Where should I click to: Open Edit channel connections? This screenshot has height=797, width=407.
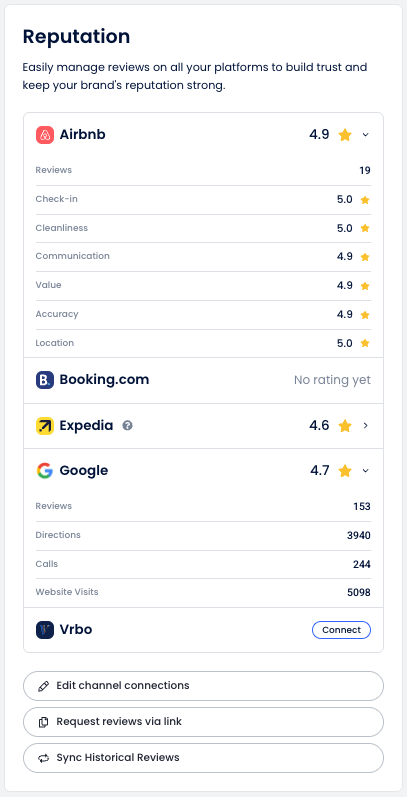point(203,686)
